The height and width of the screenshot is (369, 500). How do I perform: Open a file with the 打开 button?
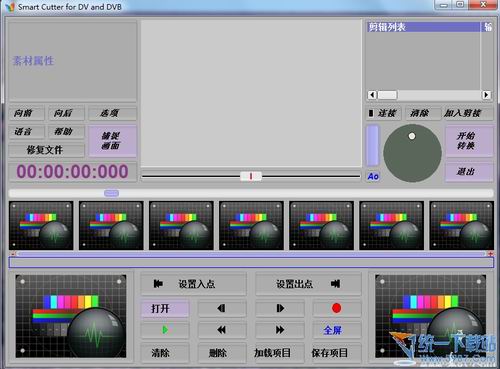click(x=165, y=308)
